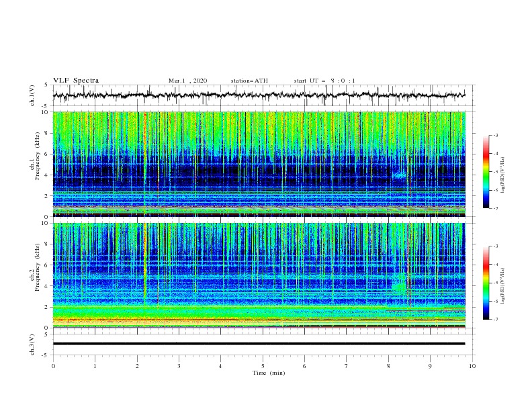Click time-axis tick label "3"
The image size is (532, 411).
tap(179, 366)
